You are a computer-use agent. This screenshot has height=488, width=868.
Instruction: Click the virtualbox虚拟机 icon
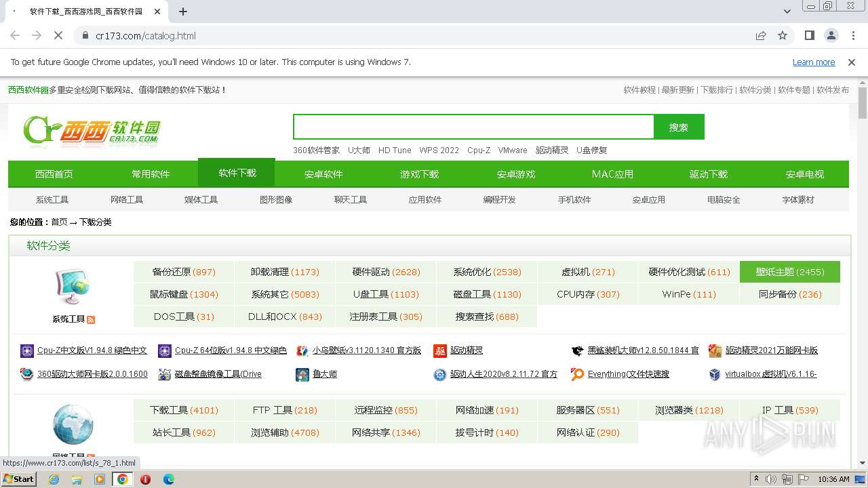tap(715, 374)
